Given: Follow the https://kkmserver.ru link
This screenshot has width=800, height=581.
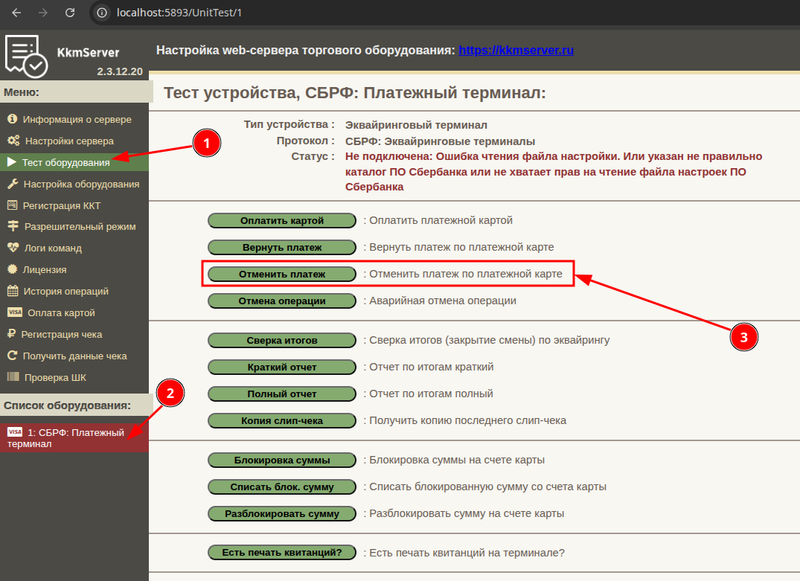Looking at the screenshot, I should click(516, 49).
